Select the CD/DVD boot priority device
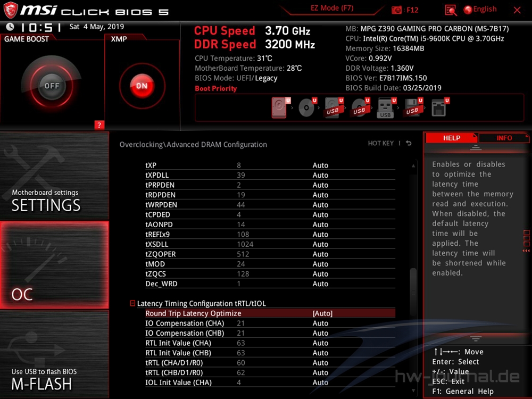The image size is (532, 399). click(x=307, y=108)
